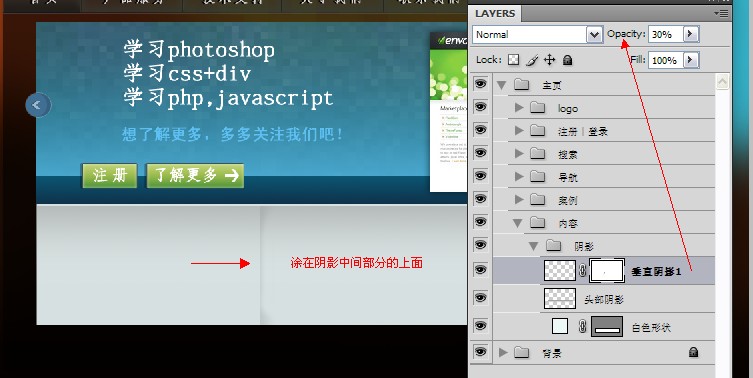Click the folder icon of 搜索 group
Viewport: 753px width, 378px height.
(537, 154)
